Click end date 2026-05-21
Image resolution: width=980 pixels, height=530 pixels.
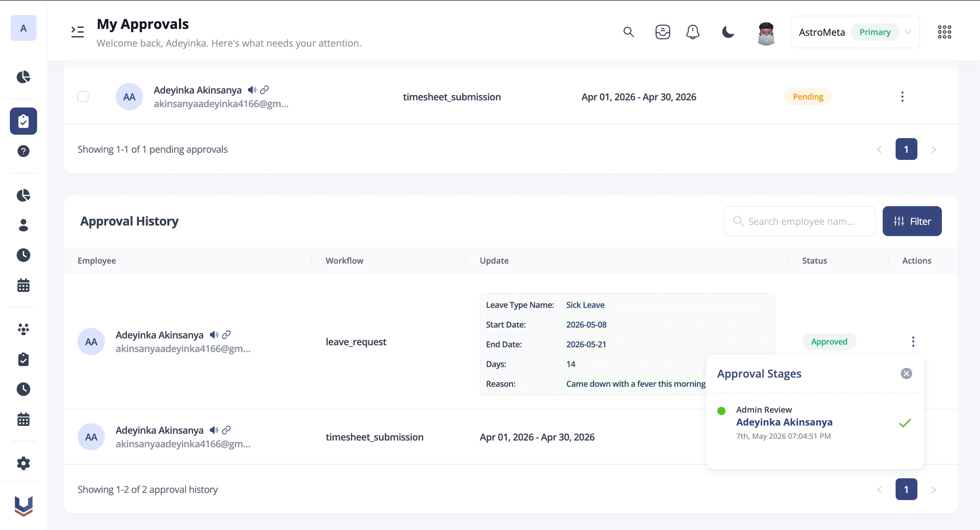tap(586, 344)
